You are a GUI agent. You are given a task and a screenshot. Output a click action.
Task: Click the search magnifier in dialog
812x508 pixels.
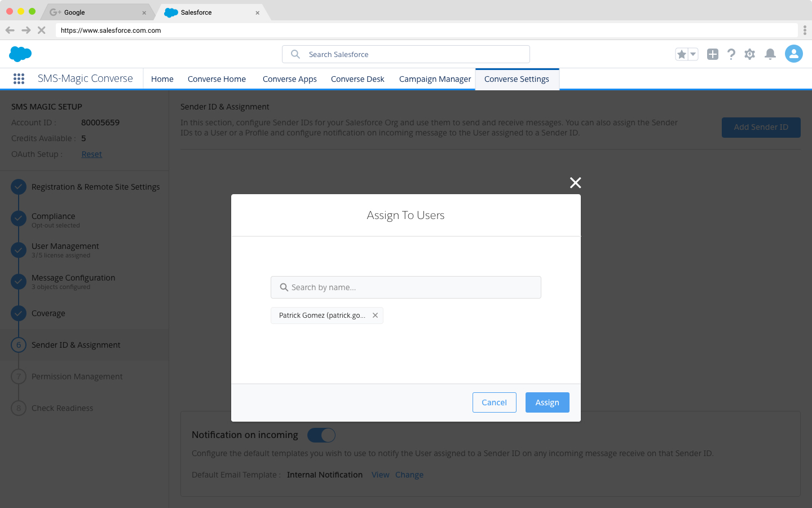coord(284,287)
